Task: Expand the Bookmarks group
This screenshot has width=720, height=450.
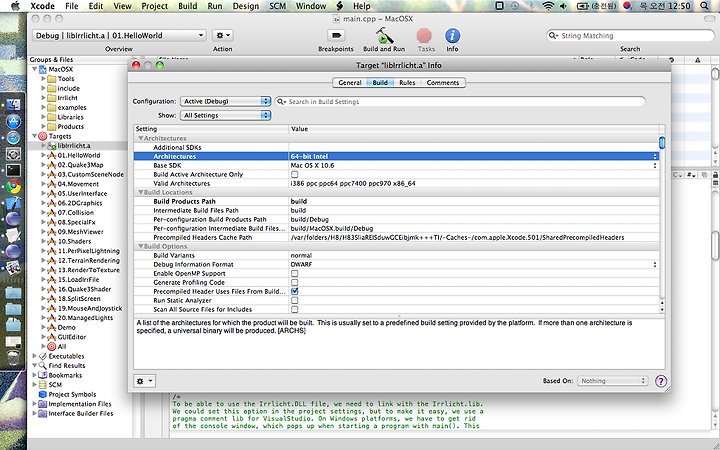Action: pyautogui.click(x=34, y=375)
